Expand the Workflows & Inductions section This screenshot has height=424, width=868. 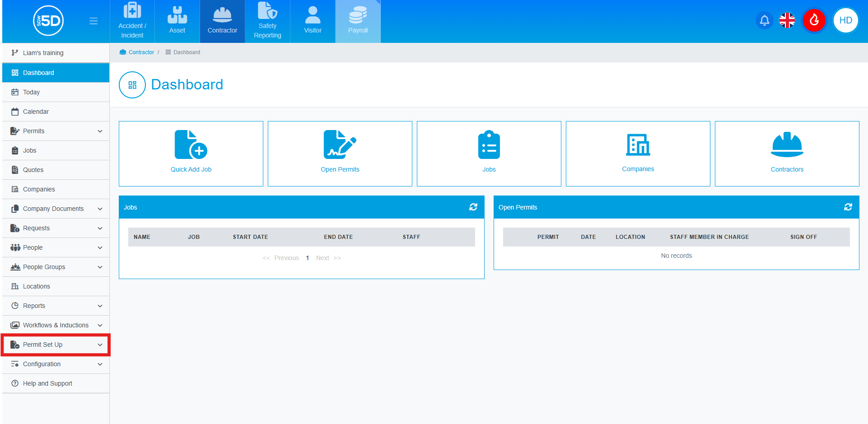(x=56, y=326)
